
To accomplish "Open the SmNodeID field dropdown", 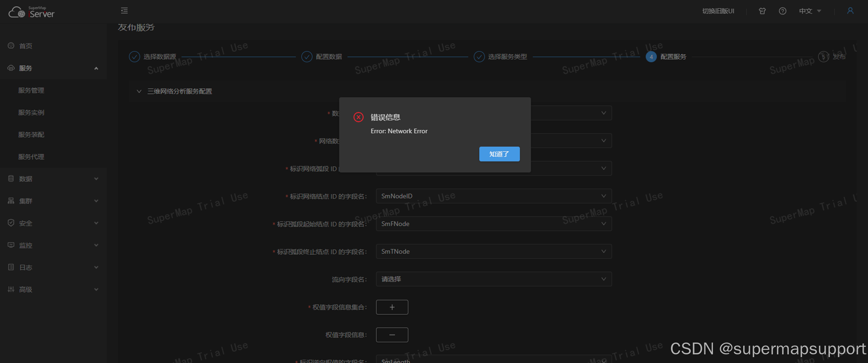I will tap(494, 196).
